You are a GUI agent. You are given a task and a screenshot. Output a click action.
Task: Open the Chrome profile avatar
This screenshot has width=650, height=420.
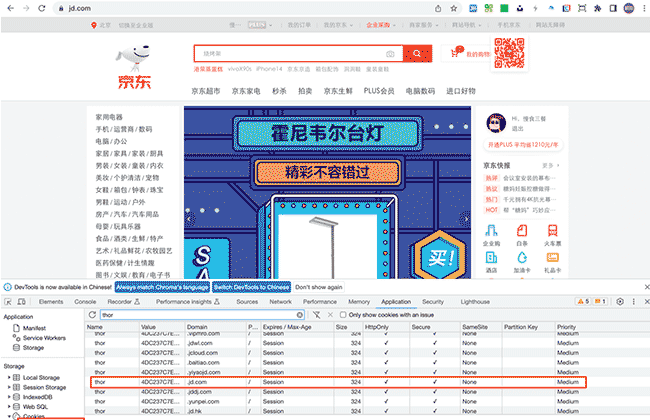[629, 8]
